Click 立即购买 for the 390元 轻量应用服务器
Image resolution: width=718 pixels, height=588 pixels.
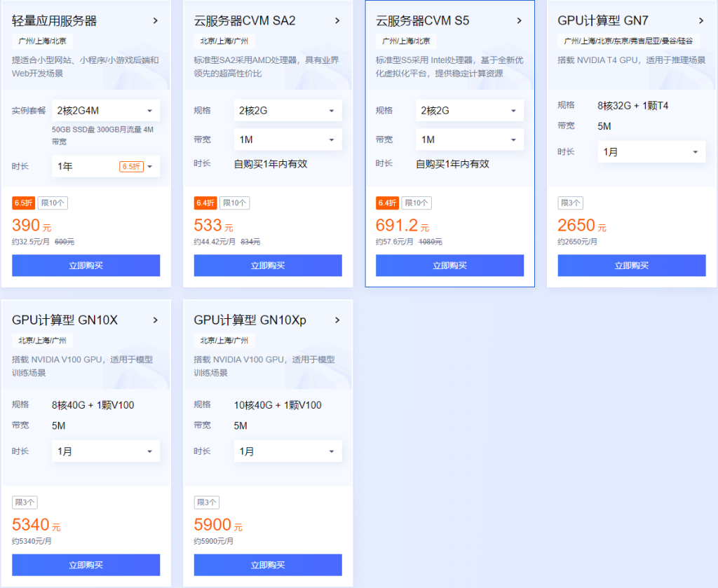tap(86, 266)
